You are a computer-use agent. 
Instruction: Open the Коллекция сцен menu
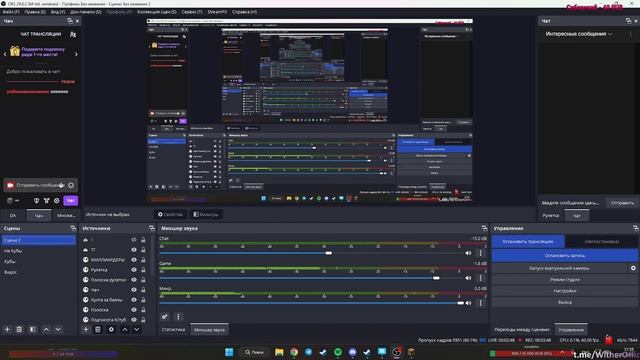pos(157,12)
